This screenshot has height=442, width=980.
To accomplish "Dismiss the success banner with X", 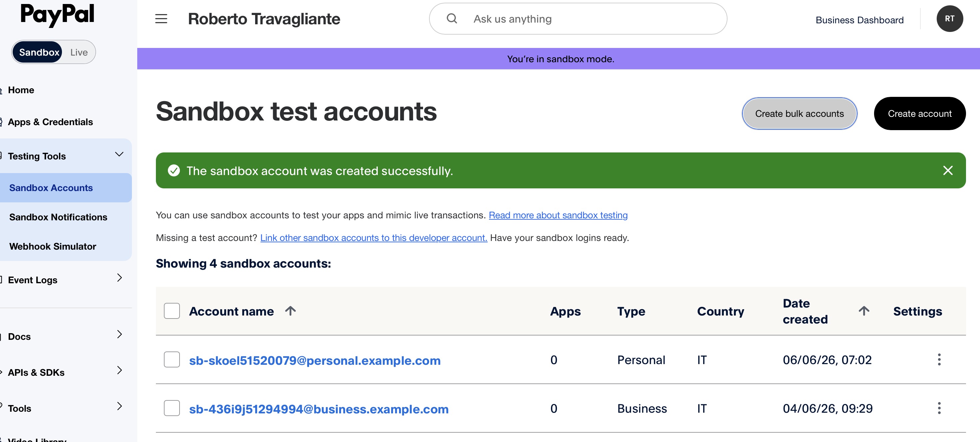I will 948,170.
